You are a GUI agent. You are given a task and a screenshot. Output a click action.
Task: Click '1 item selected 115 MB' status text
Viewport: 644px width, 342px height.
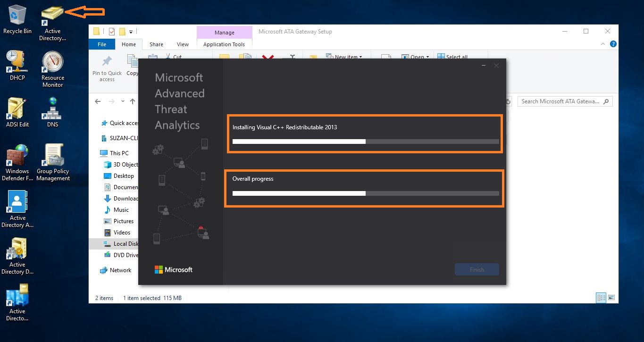(152, 298)
